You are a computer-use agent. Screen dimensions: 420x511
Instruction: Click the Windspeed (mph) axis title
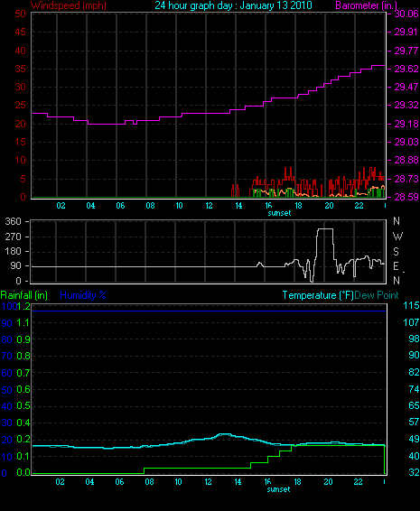coord(69,5)
